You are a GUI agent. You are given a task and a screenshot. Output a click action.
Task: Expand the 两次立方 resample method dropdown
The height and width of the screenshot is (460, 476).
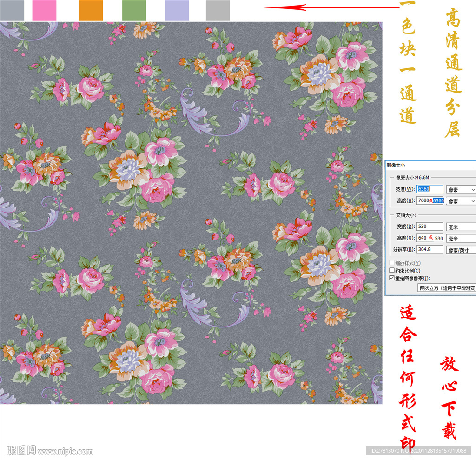pos(447,288)
